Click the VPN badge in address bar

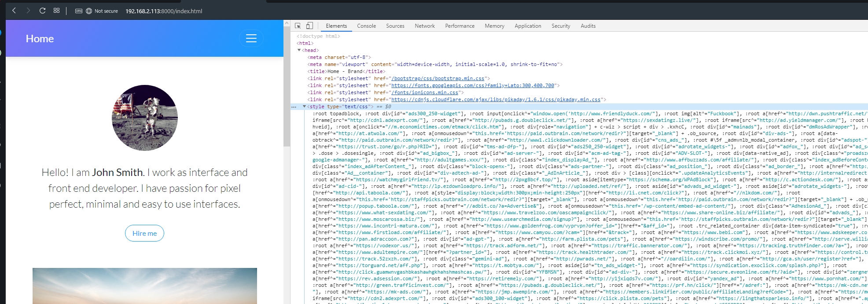point(79,11)
